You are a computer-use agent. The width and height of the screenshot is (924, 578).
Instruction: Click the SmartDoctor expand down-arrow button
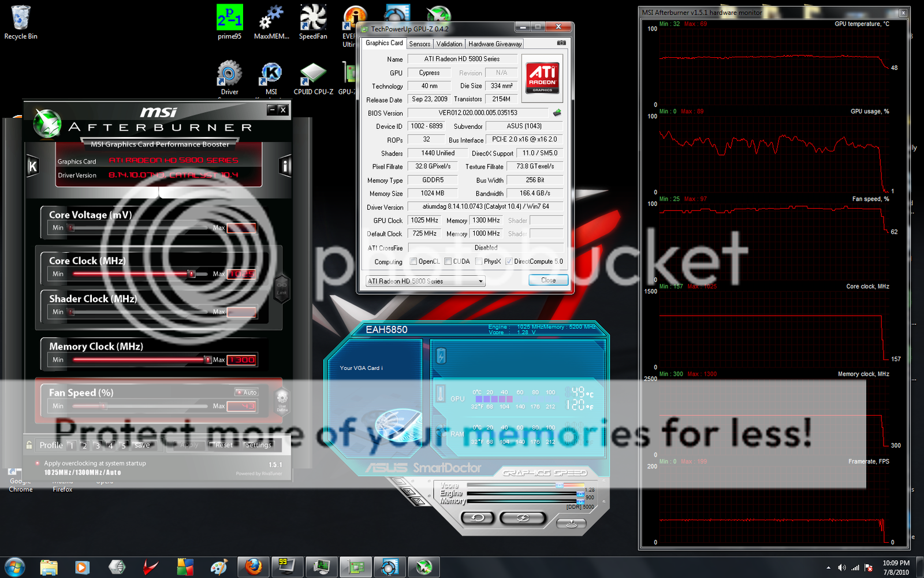coord(571,523)
